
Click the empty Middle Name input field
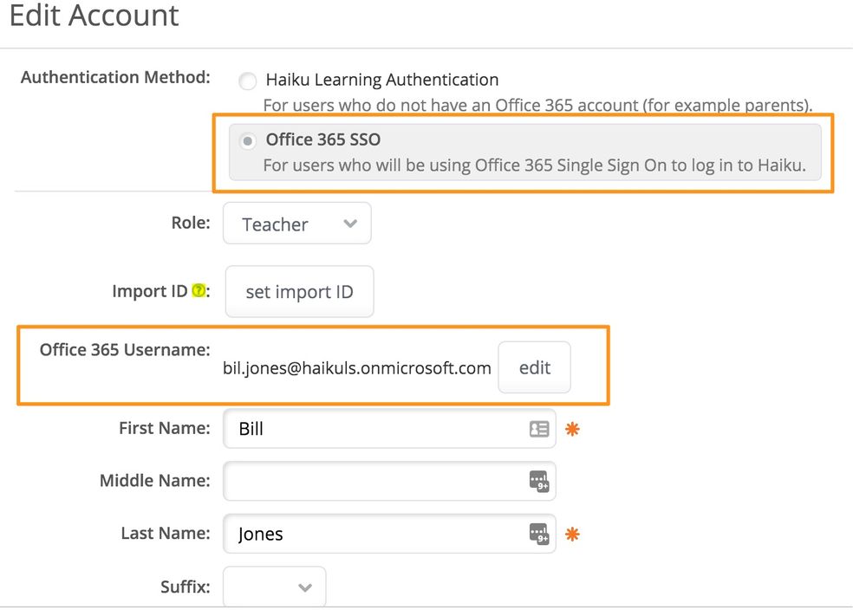389,482
